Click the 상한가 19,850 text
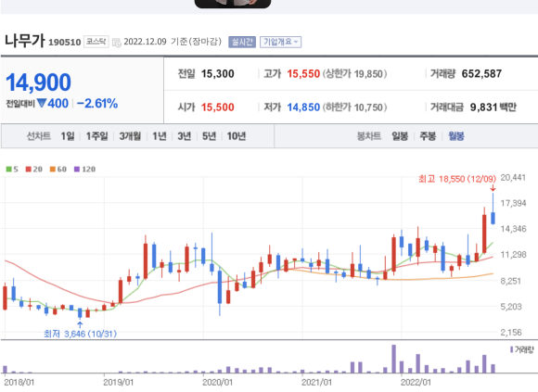Screen dimensions: 538x392 click(x=354, y=74)
